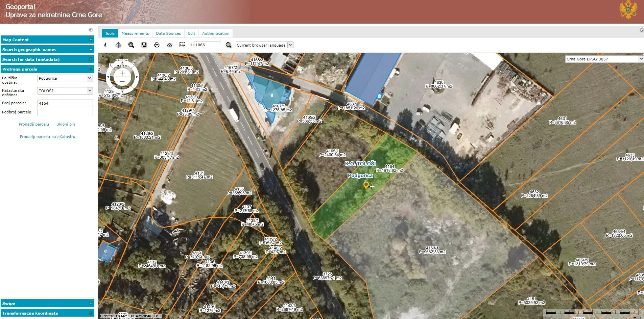Click the Ukloni pin link
Screen dimensions: 644x319
tap(66, 124)
